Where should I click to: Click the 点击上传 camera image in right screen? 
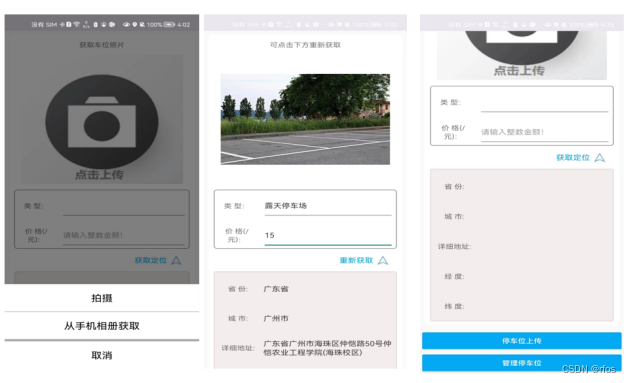[522, 55]
